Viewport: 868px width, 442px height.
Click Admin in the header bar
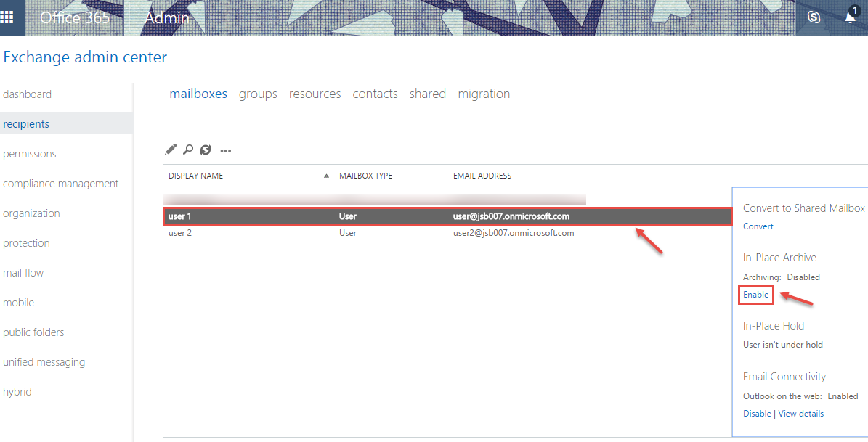tap(166, 17)
